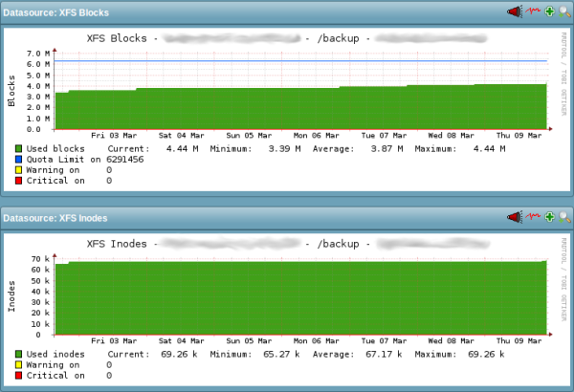The height and width of the screenshot is (392, 574).
Task: Click the 'Datasource: XFS Blocks' header title
Action: (56, 12)
